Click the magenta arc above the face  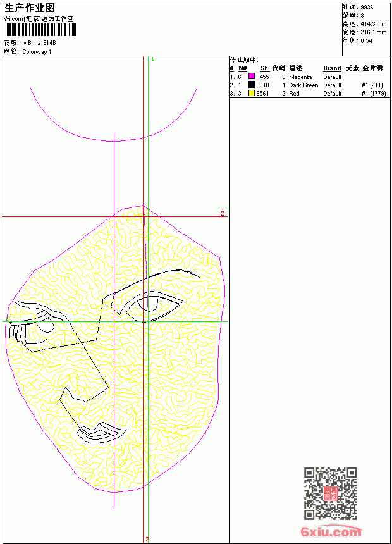114,115
